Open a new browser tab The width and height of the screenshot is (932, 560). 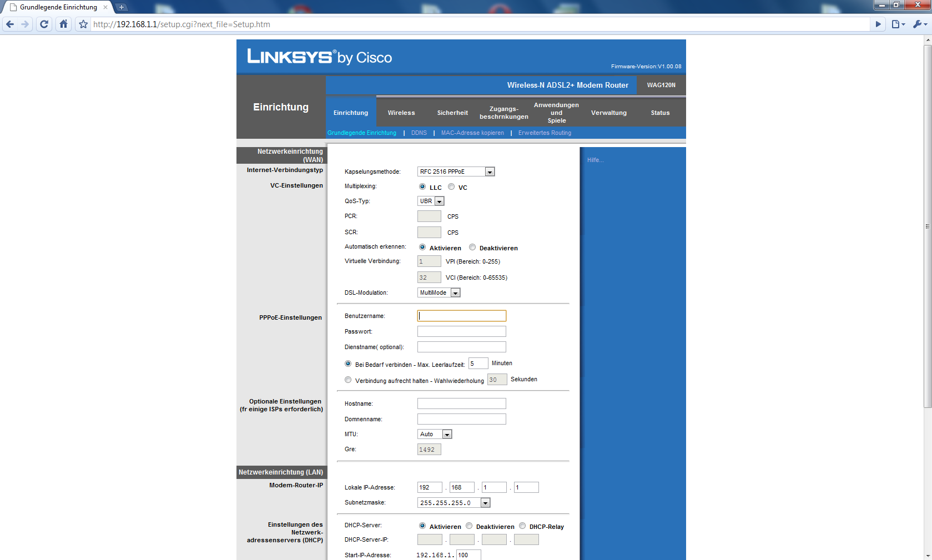pos(122,7)
